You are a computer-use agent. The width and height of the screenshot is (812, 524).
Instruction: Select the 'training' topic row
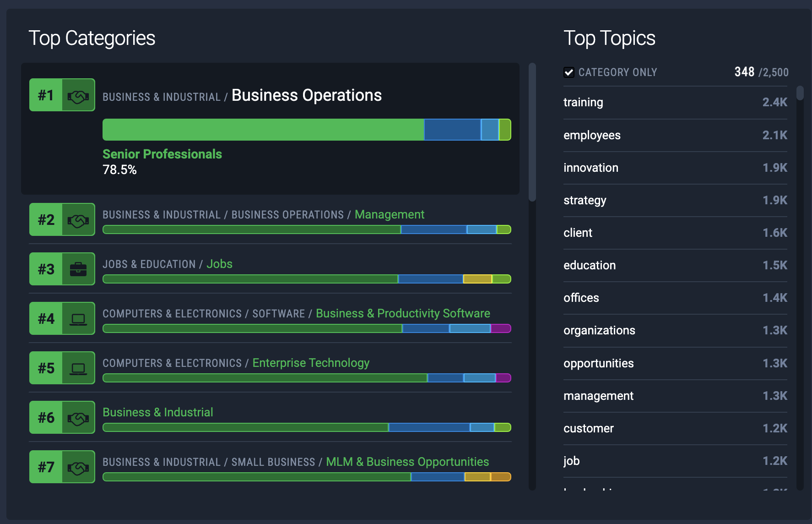pos(676,103)
